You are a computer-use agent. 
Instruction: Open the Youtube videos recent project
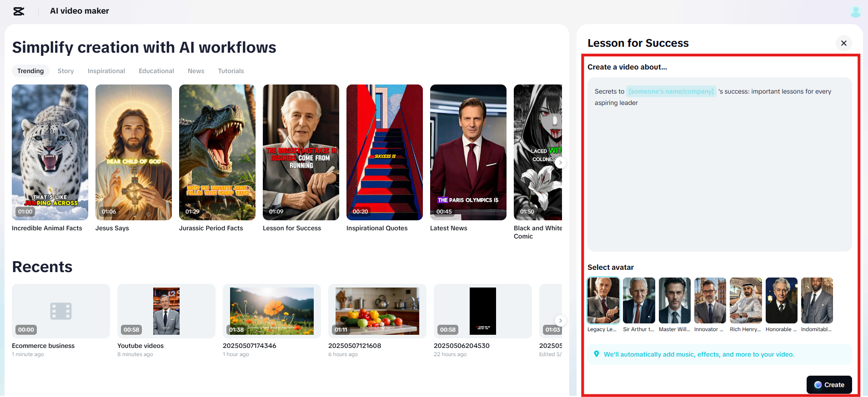click(166, 311)
